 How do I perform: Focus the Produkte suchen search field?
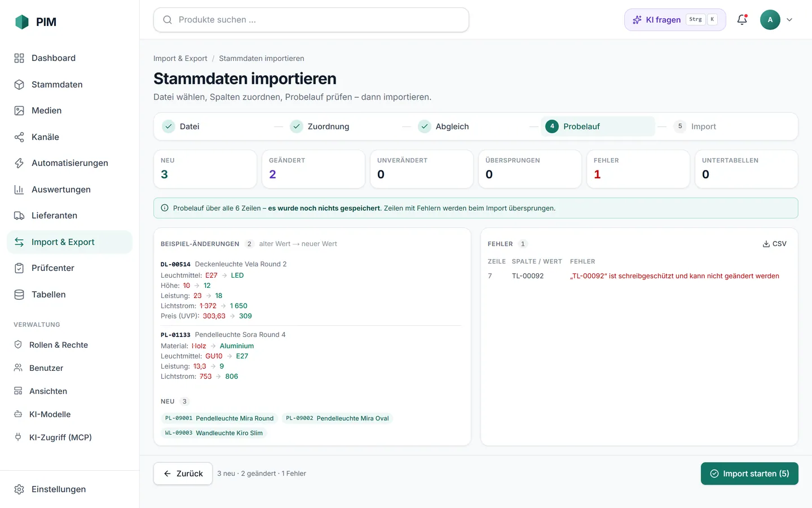pos(311,20)
